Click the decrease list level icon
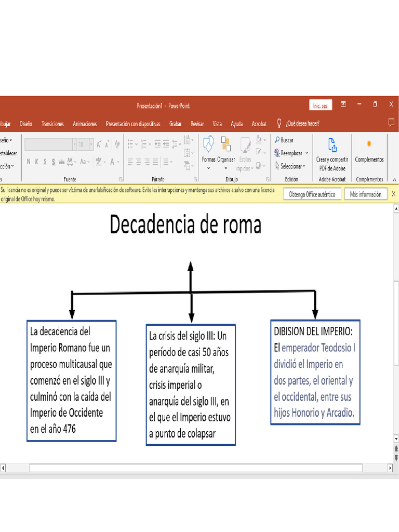This screenshot has width=399, height=532. [x=158, y=144]
